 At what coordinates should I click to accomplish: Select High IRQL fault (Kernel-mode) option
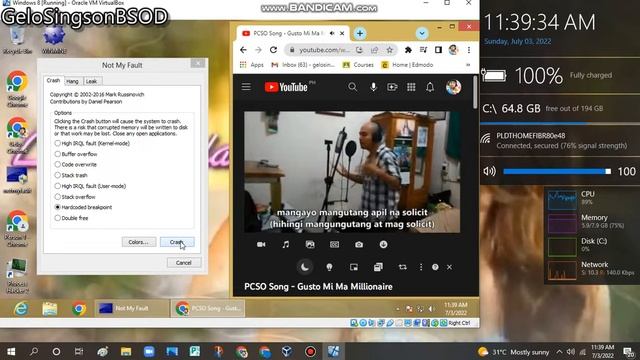pyautogui.click(x=92, y=143)
